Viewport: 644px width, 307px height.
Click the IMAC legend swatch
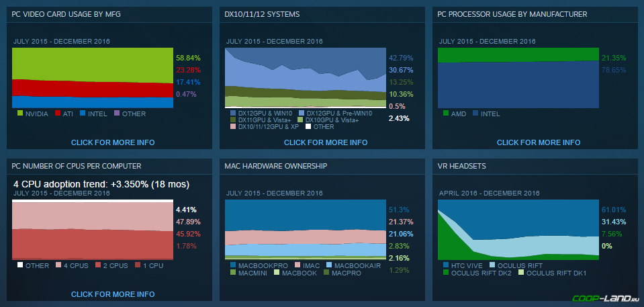[297, 265]
